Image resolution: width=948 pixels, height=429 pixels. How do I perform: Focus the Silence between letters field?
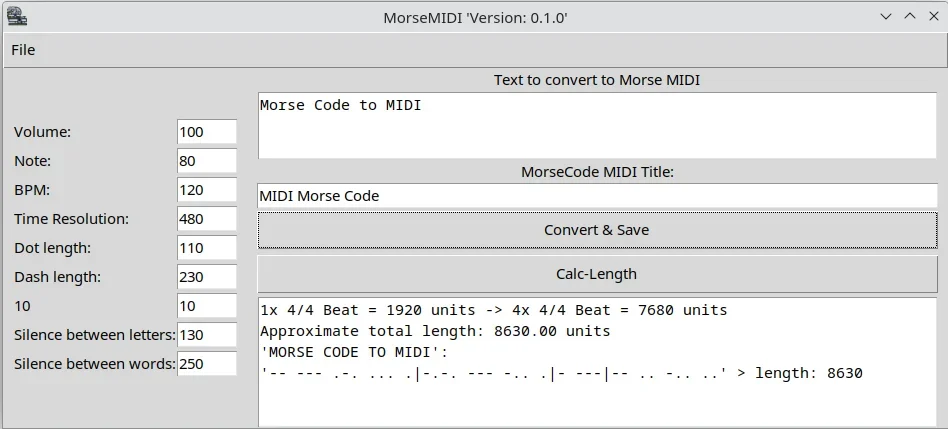click(x=206, y=335)
